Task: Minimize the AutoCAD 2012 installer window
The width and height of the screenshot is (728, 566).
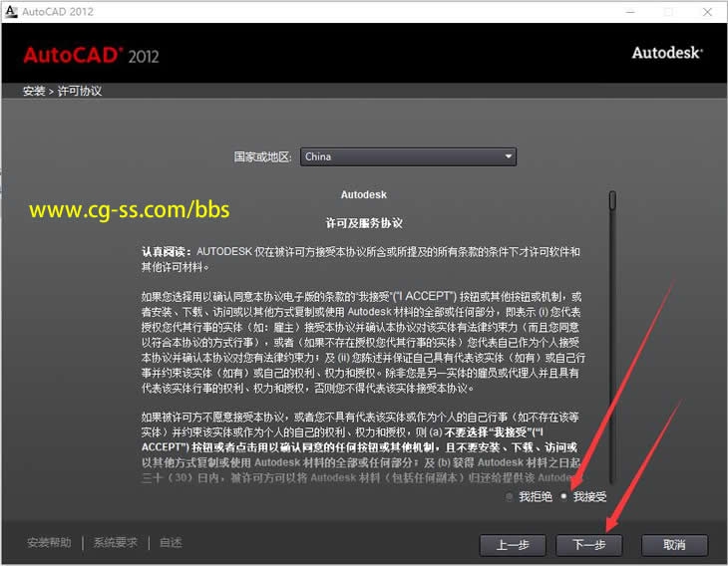Action: 630,12
